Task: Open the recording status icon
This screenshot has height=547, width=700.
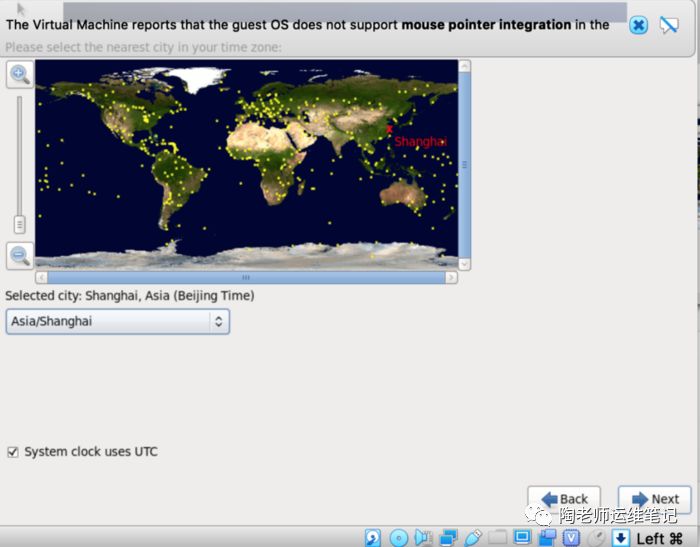Action: point(547,538)
